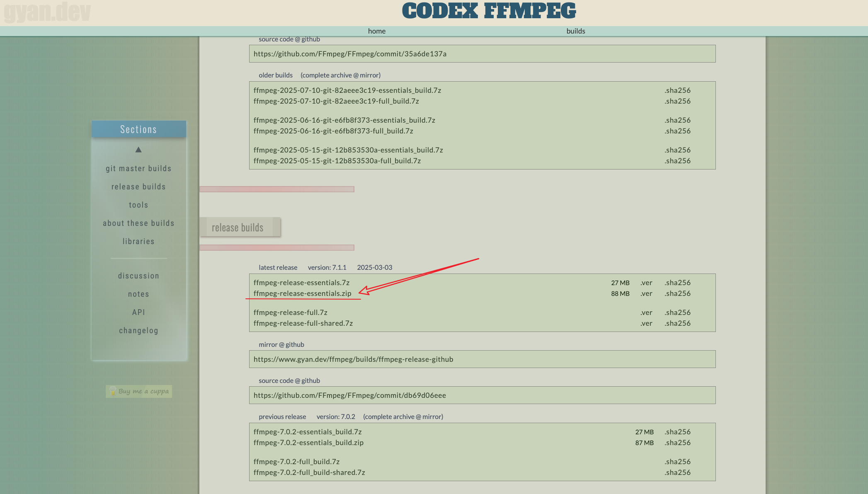
Task: Open the gyan.dev logo link
Action: tap(47, 12)
